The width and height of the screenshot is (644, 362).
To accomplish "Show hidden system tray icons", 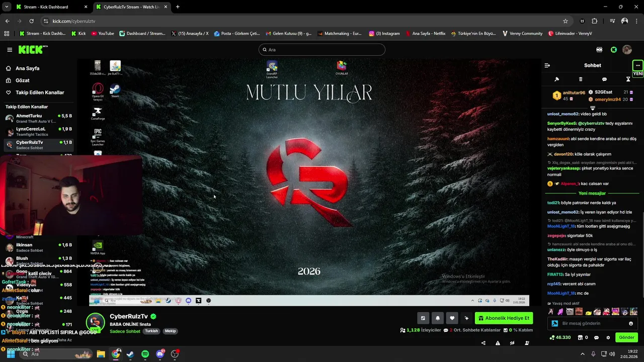I will [583, 354].
